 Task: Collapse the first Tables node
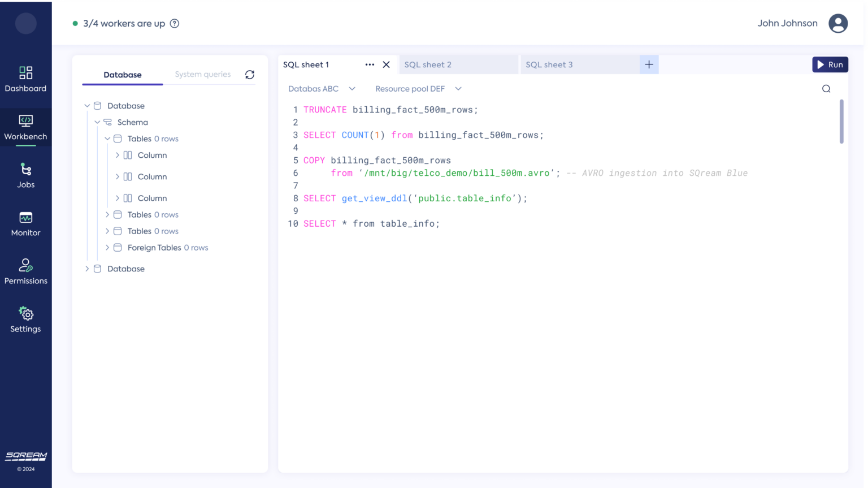coord(107,139)
